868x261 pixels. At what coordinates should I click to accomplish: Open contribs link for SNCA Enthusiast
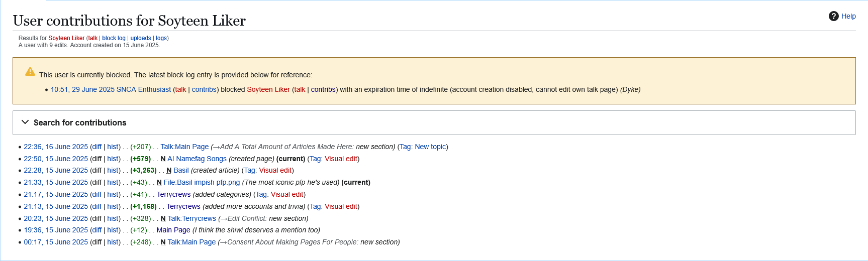(x=204, y=89)
